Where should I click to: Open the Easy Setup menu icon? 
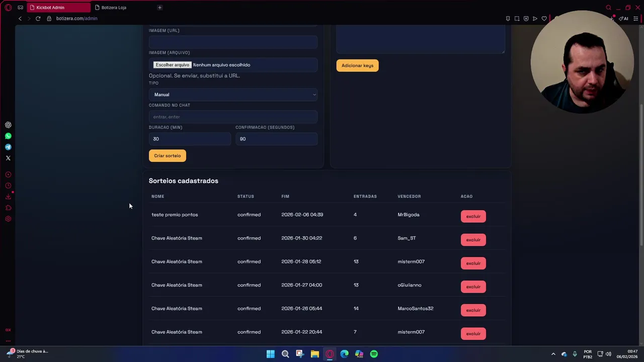pos(636,19)
